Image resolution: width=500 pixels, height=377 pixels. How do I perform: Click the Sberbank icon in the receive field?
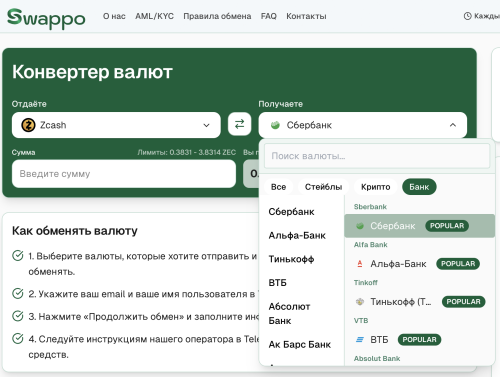coord(275,125)
